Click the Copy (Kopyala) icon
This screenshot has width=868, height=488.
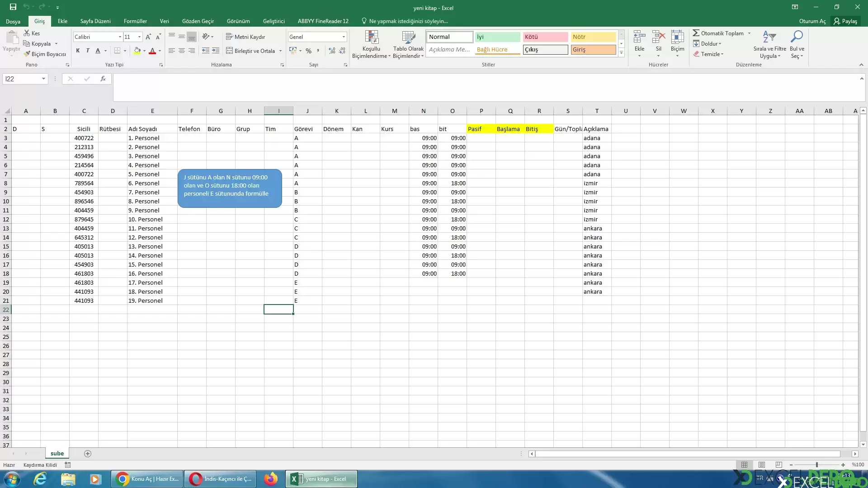coord(27,43)
